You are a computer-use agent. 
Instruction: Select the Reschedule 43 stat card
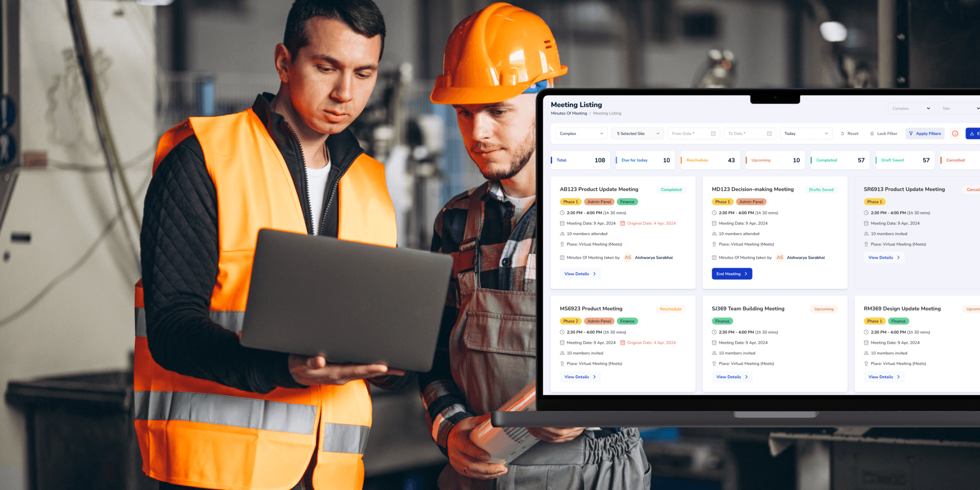710,160
